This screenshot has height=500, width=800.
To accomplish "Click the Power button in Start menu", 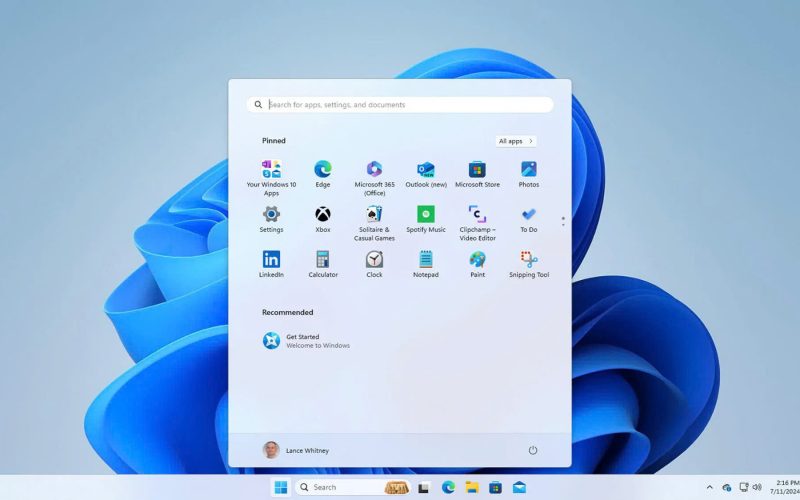I will [532, 450].
